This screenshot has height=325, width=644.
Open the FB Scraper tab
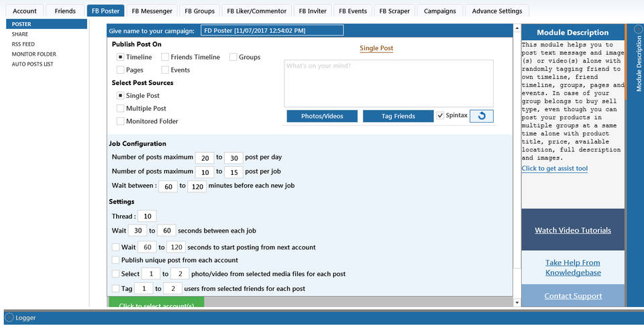(x=394, y=11)
